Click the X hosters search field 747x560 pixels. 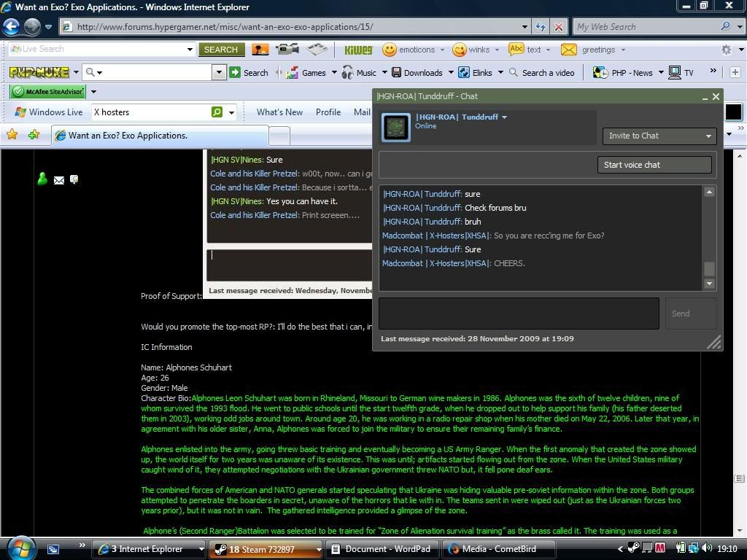(150, 112)
